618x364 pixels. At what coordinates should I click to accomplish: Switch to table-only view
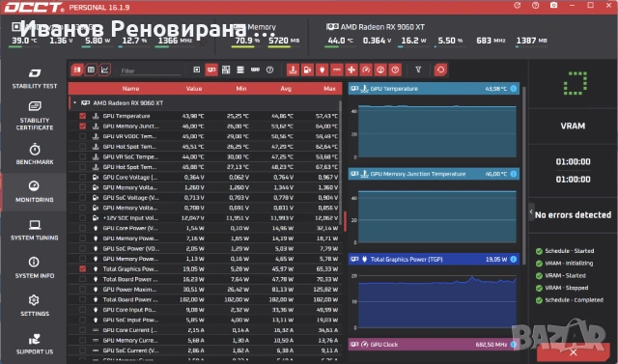pyautogui.click(x=91, y=70)
